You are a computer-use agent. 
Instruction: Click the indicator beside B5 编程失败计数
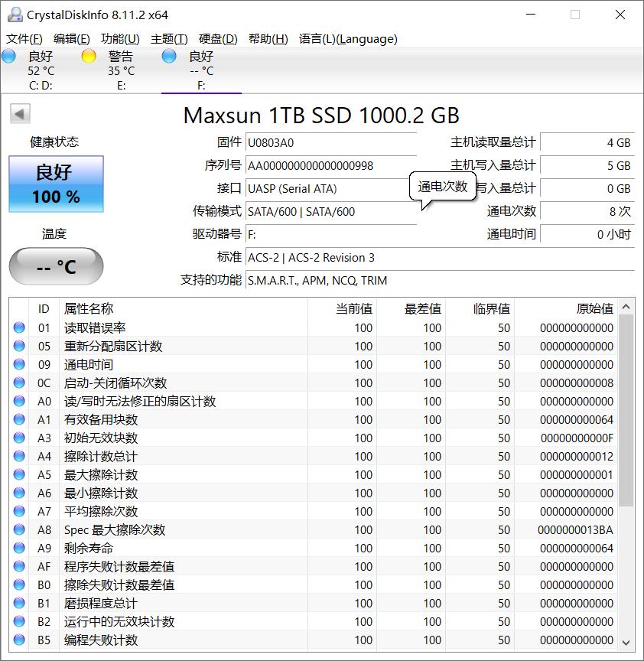[x=18, y=640]
